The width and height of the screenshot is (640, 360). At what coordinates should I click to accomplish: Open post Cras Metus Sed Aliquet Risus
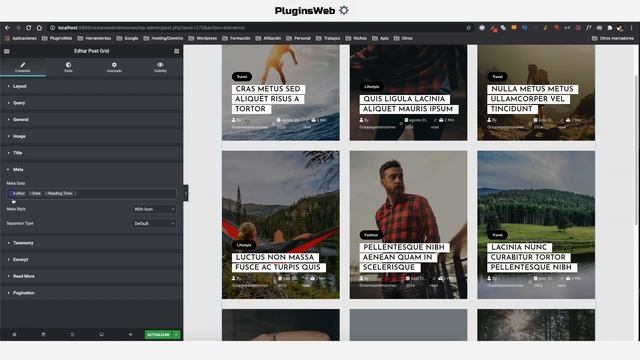[269, 99]
